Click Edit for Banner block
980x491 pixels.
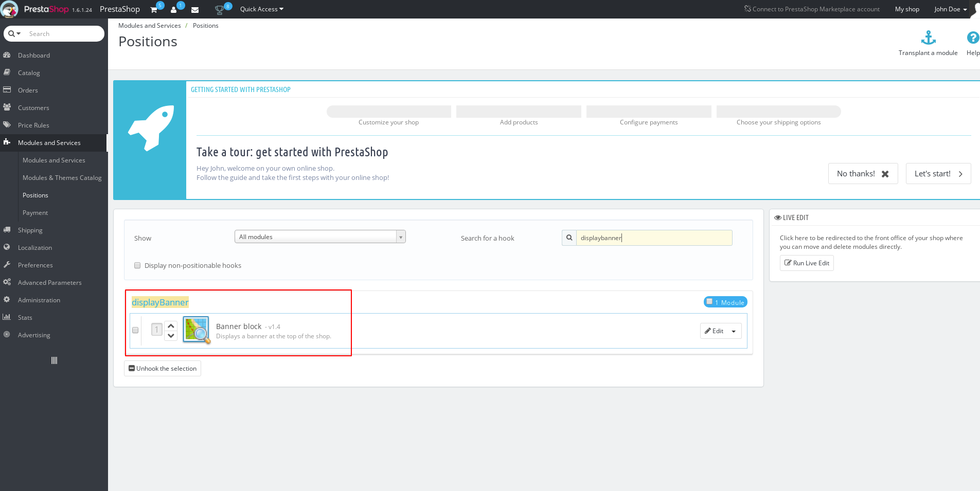pyautogui.click(x=714, y=331)
